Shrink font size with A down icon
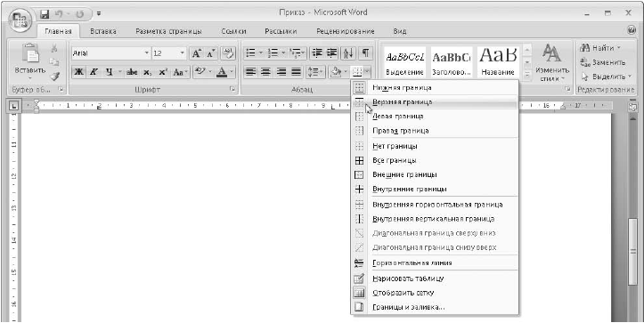This screenshot has height=323, width=644. click(x=211, y=53)
